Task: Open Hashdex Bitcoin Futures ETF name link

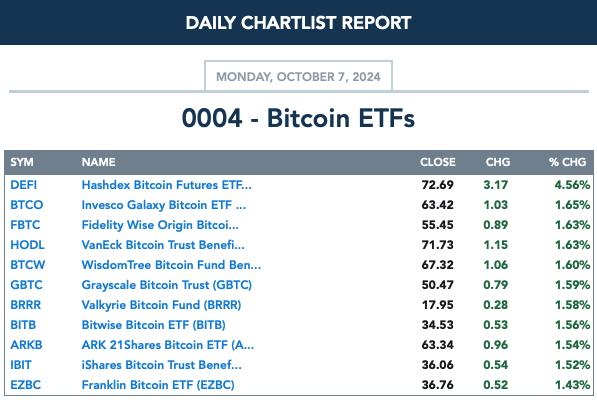Action: (x=166, y=185)
